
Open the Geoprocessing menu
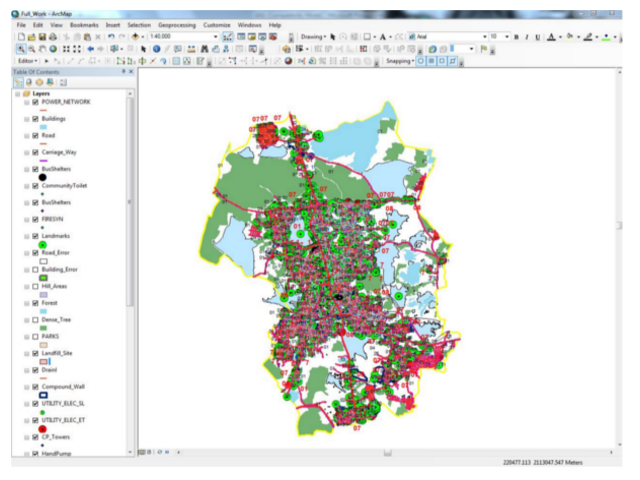(177, 25)
